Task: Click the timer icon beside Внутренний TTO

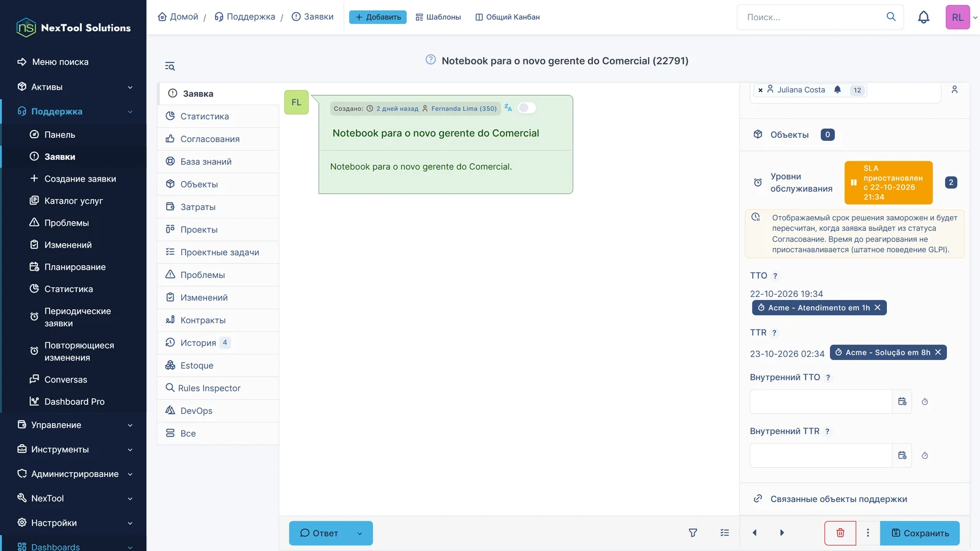Action: pos(925,402)
